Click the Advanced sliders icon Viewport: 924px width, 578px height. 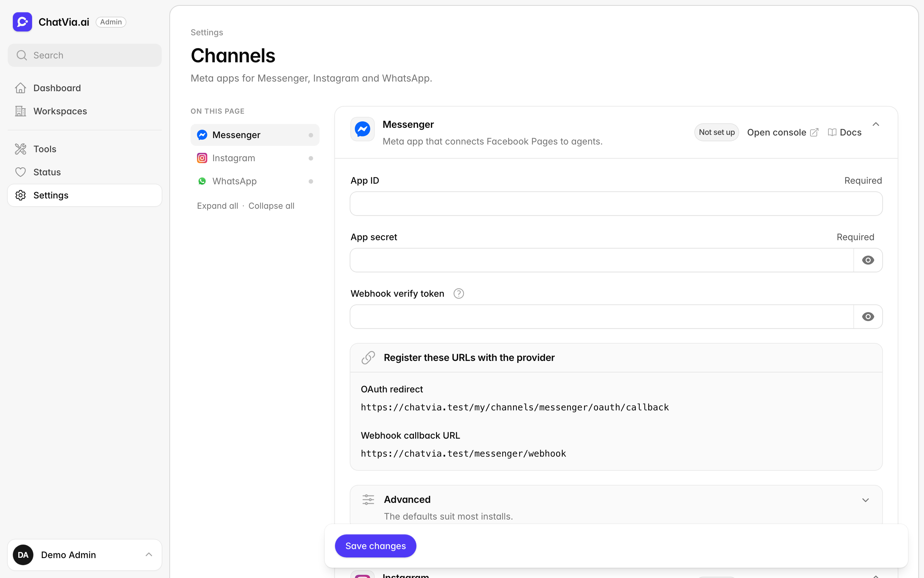coord(368,500)
